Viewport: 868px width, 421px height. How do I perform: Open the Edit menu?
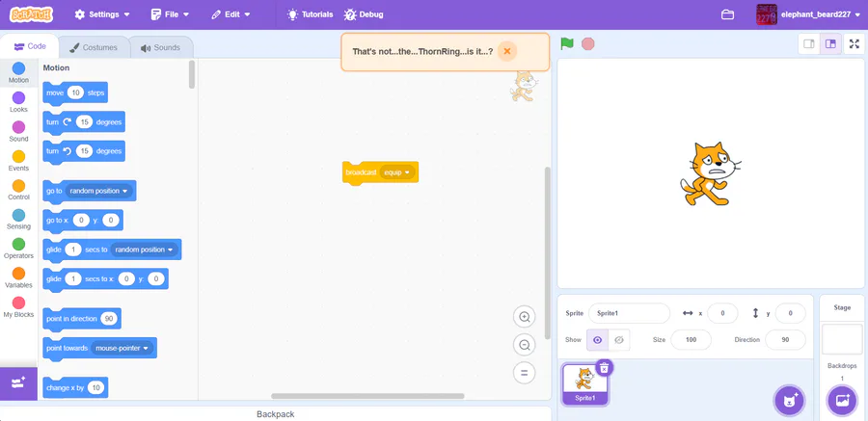[231, 14]
